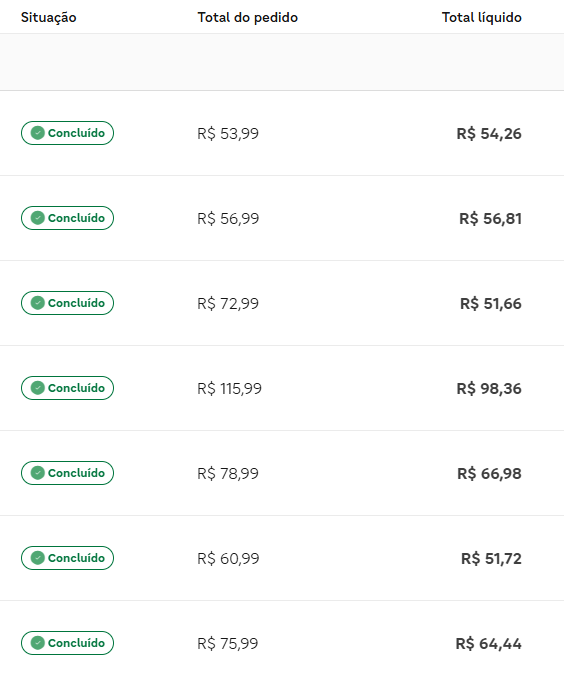
Task: Click the net total R$ 56,81
Action: [x=490, y=218]
